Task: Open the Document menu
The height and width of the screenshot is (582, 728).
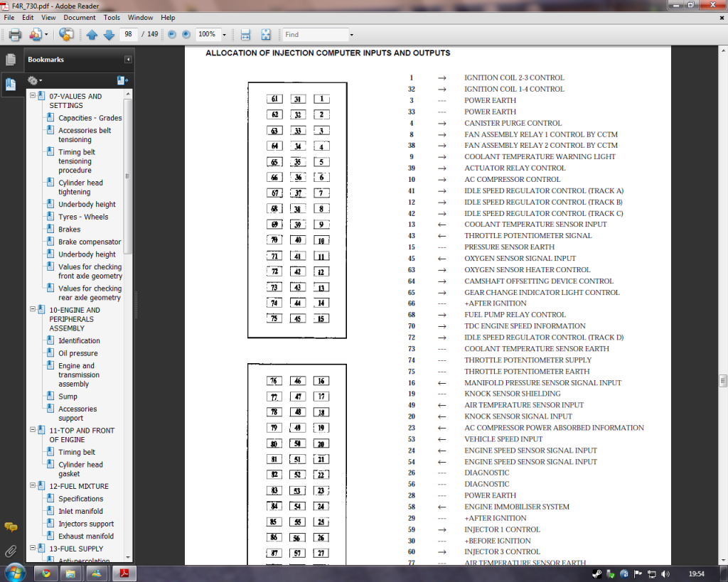Action: pos(80,18)
